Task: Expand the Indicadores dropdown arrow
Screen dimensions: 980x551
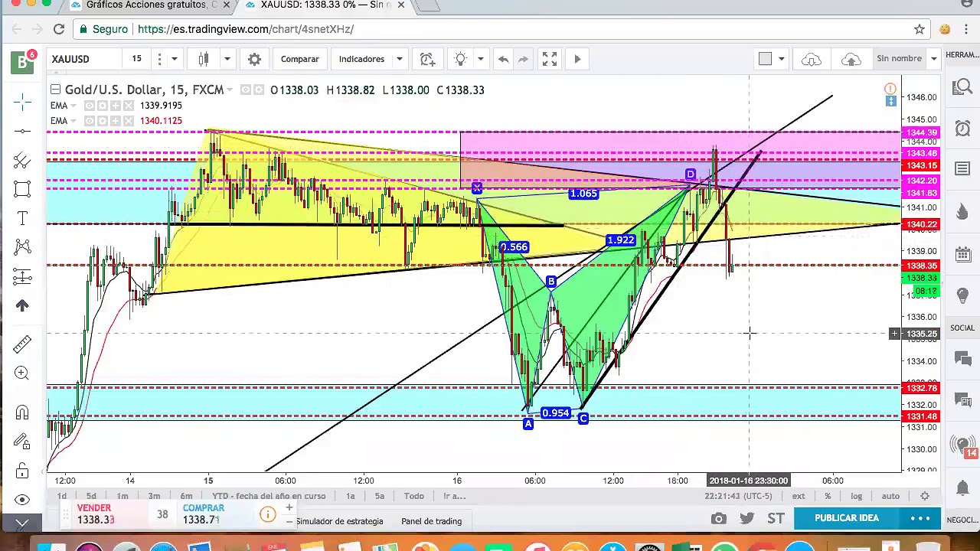Action: (x=399, y=59)
